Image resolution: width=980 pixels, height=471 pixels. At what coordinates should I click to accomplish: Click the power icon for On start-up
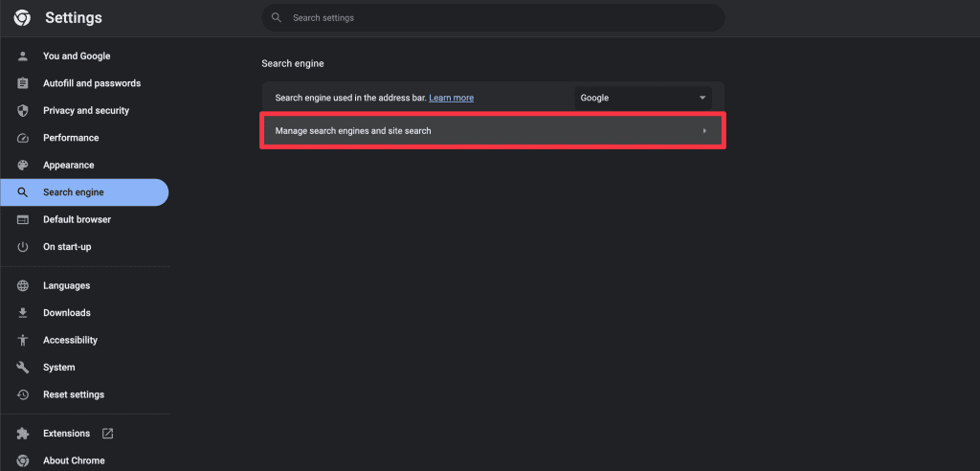(23, 247)
